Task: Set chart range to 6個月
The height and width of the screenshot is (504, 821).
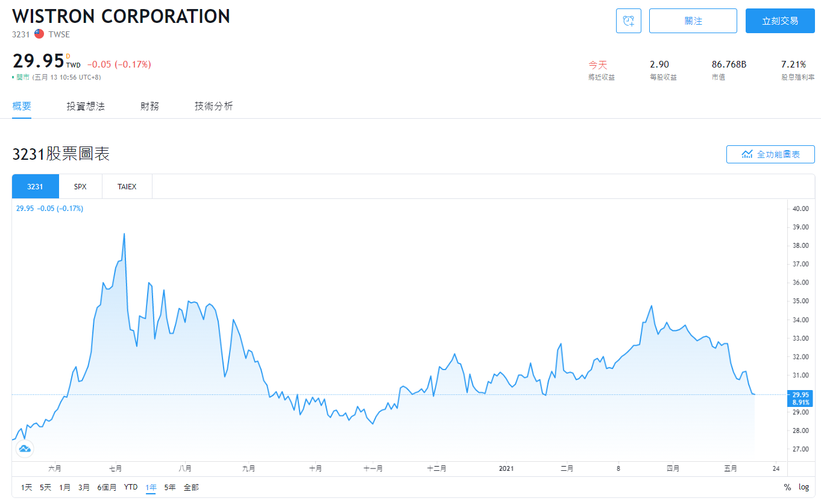Action: (107, 487)
